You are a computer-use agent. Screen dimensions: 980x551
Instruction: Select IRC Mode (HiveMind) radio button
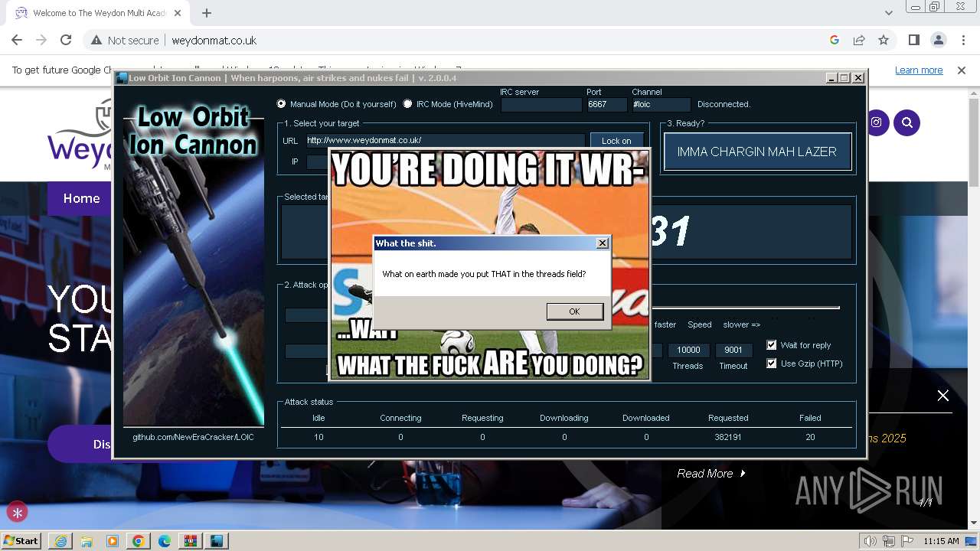407,104
